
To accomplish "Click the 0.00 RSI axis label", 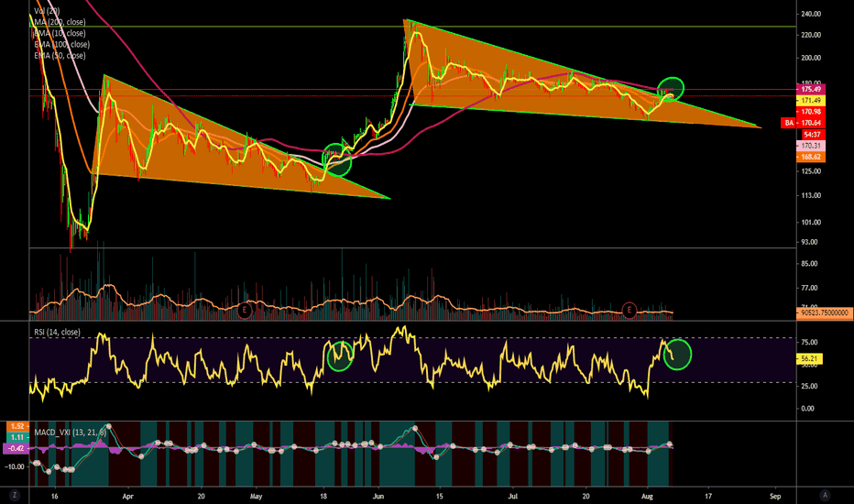I will (x=808, y=408).
